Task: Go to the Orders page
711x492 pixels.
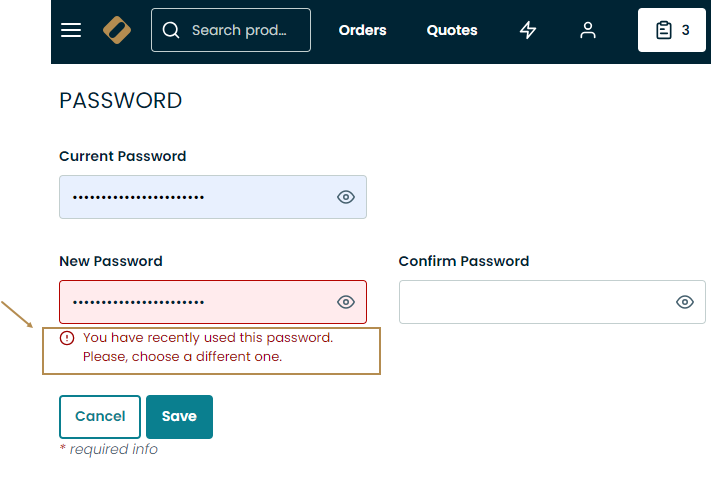Action: tap(362, 30)
